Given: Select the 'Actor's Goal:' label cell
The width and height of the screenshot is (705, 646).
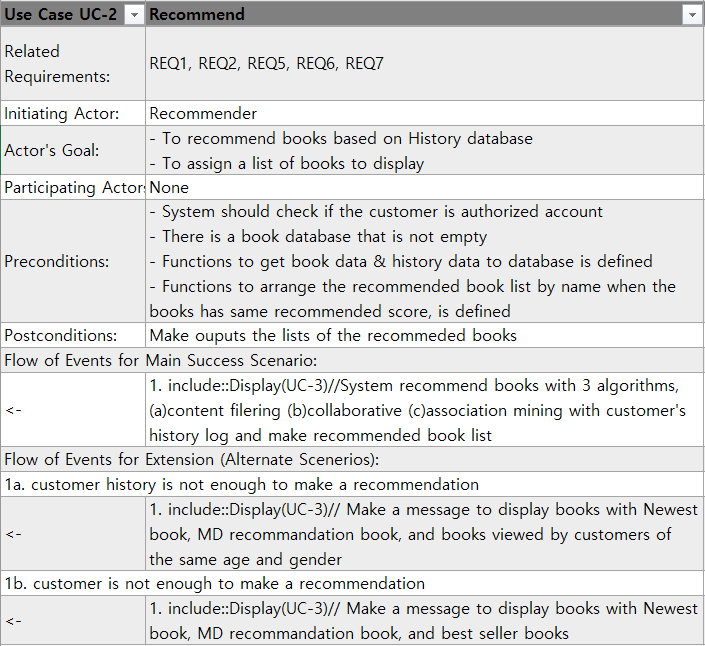Looking at the screenshot, I should coord(73,151).
